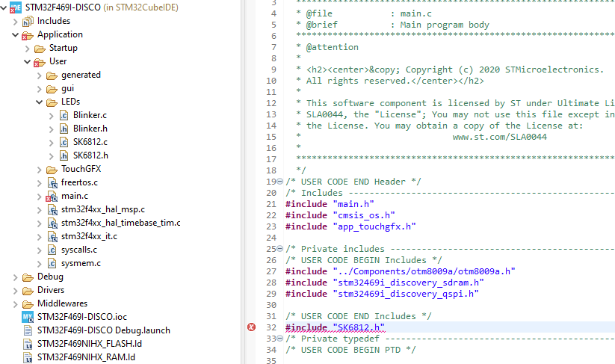
Task: Click the gui folder icon
Action: pyautogui.click(x=52, y=89)
